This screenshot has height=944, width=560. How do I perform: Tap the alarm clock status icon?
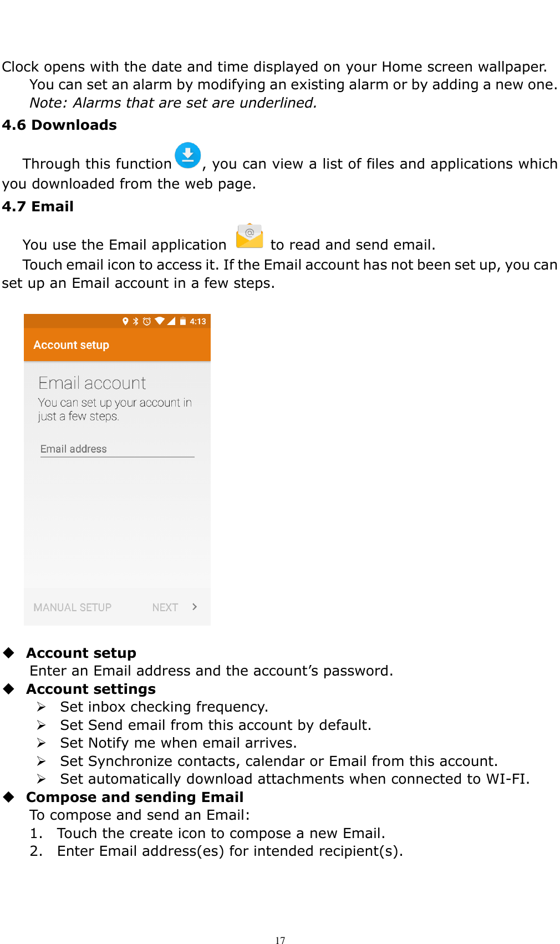tap(147, 321)
